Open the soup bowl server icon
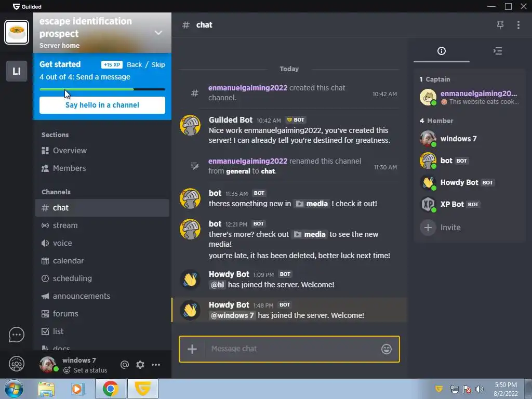532x399 pixels. (16, 32)
